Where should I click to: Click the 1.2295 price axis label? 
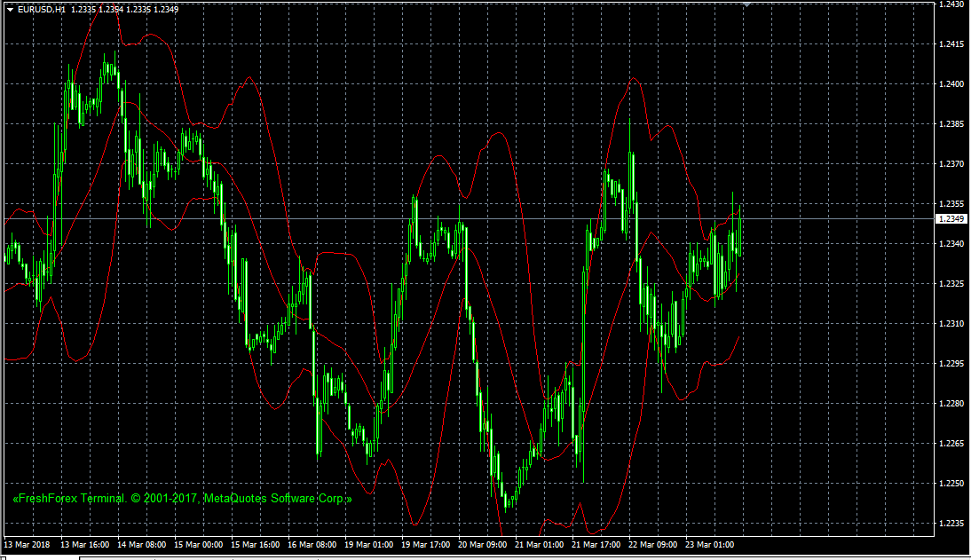click(951, 364)
